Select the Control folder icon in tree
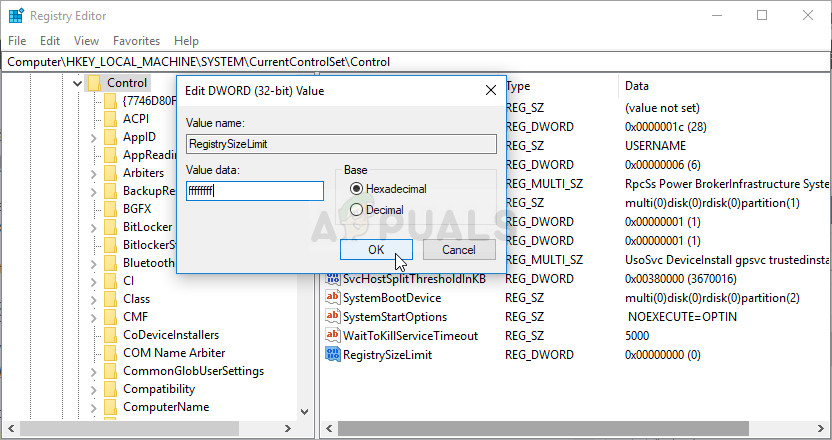 [x=94, y=83]
